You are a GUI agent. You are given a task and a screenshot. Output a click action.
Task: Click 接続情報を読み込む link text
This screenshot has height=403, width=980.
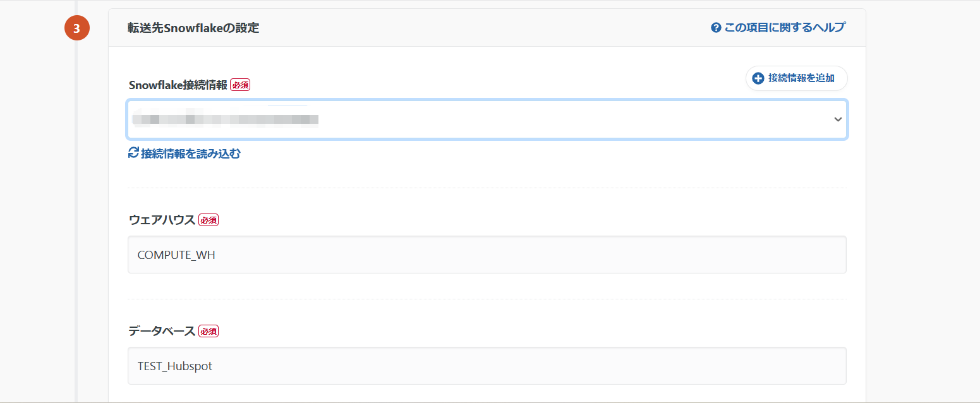191,153
